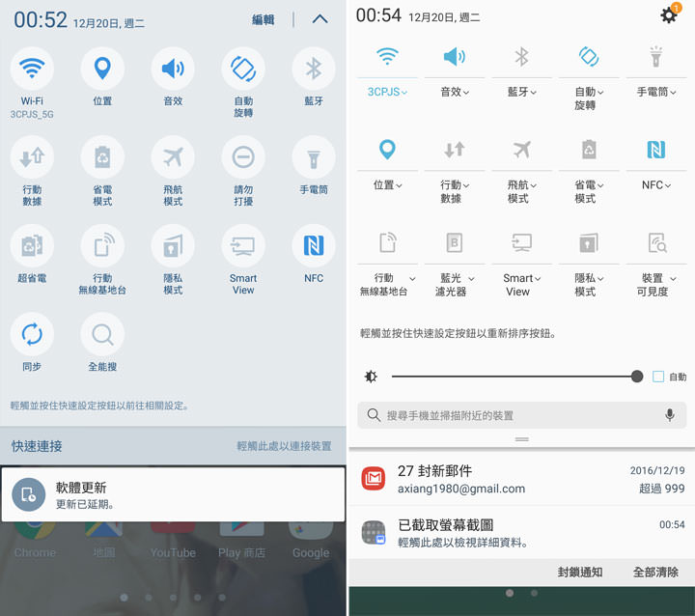
Task: Tap the NFC icon in right panel
Action: coord(656,150)
